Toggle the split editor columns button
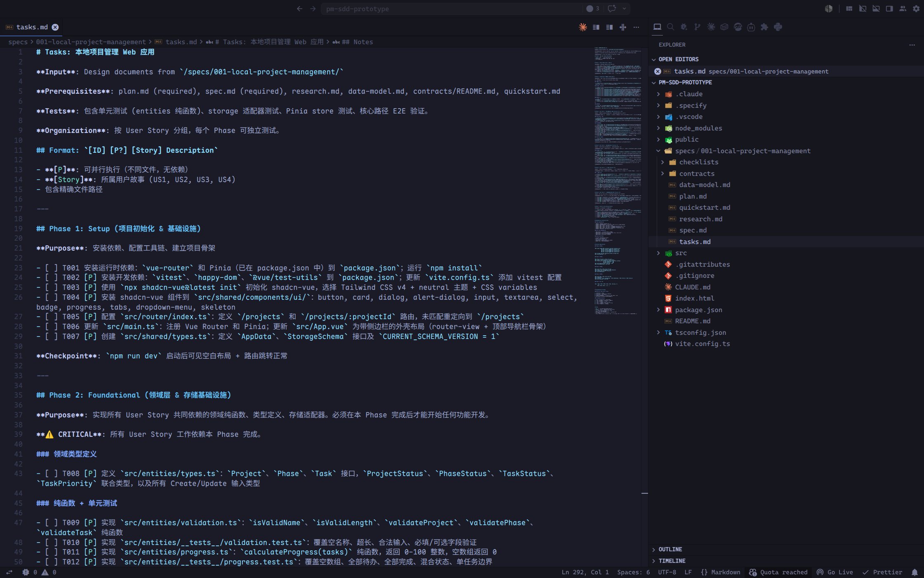Image resolution: width=924 pixels, height=578 pixels. (623, 27)
